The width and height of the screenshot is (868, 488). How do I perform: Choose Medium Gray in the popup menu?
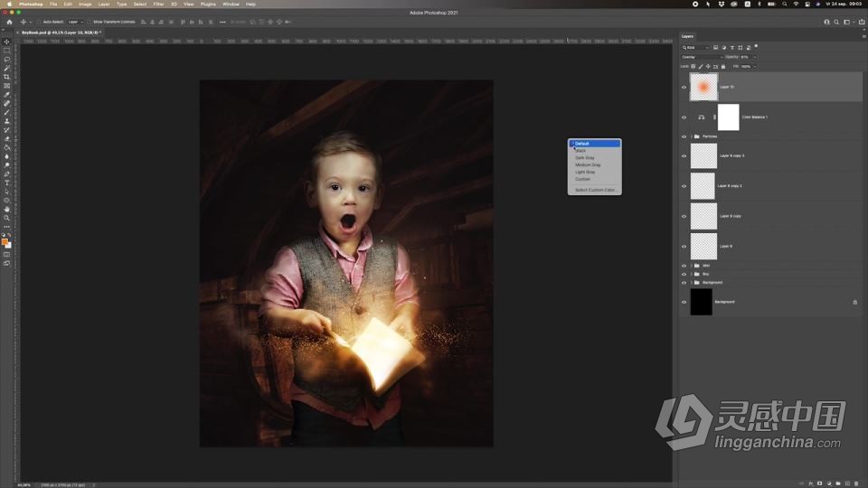pos(595,164)
